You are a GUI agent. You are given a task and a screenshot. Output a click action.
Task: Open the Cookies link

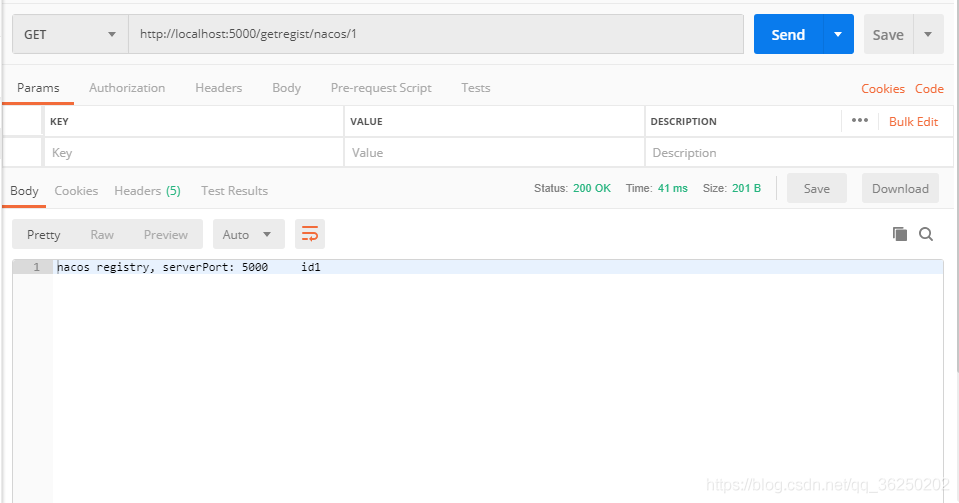tap(883, 89)
